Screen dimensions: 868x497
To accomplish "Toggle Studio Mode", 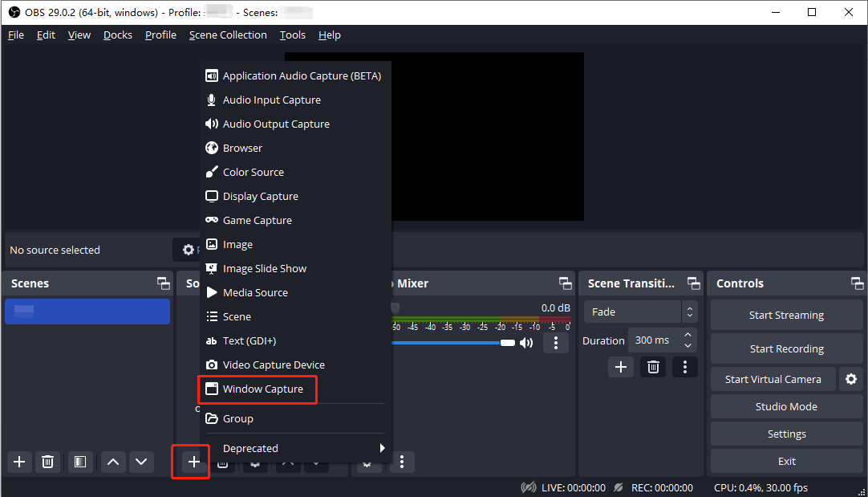I will click(x=787, y=407).
